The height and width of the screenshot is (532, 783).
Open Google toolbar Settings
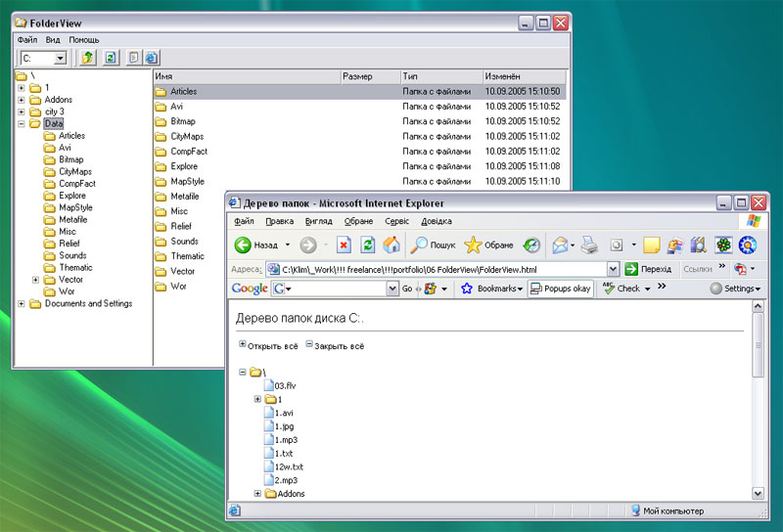(735, 288)
